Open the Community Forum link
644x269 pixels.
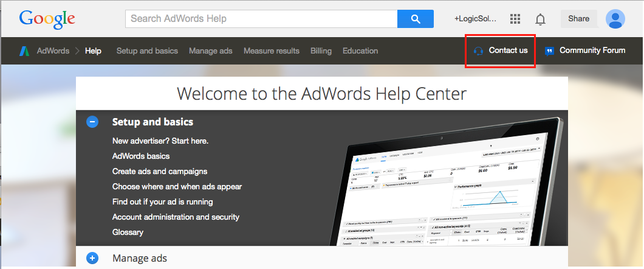pyautogui.click(x=592, y=51)
